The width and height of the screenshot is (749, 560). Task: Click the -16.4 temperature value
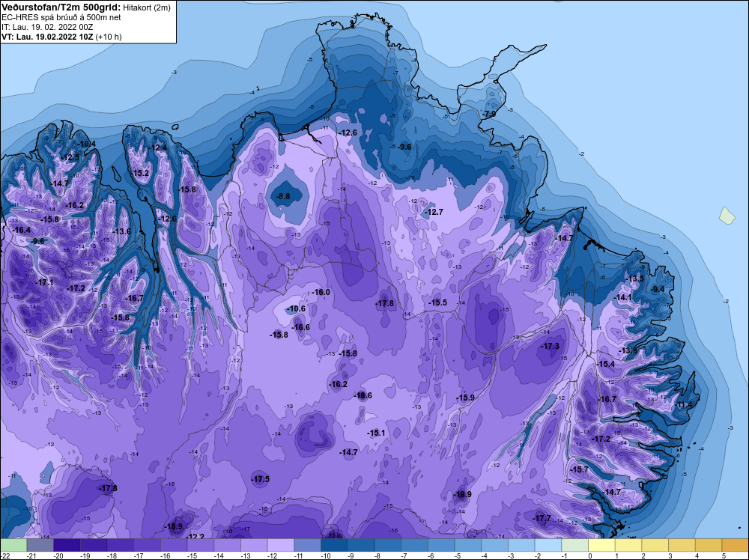tap(22, 230)
